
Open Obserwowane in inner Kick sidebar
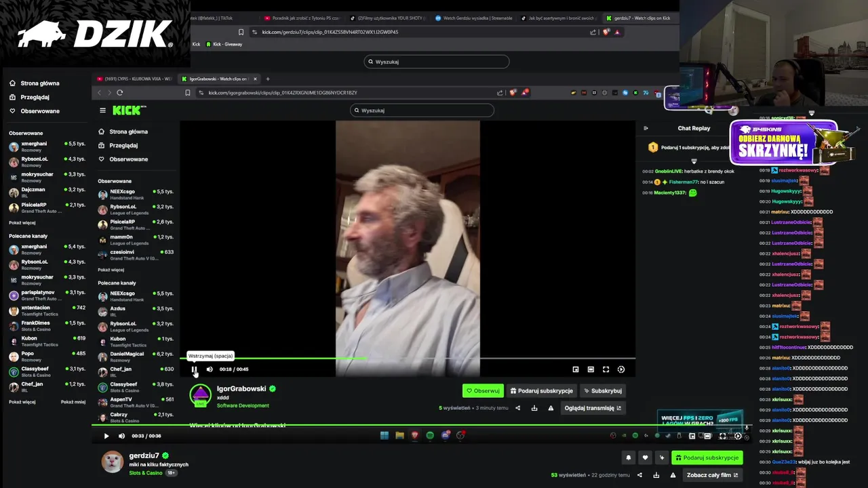click(x=123, y=159)
